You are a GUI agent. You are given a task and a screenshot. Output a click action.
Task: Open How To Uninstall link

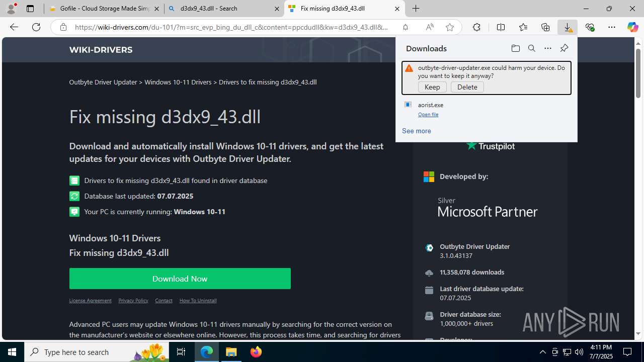click(x=198, y=301)
